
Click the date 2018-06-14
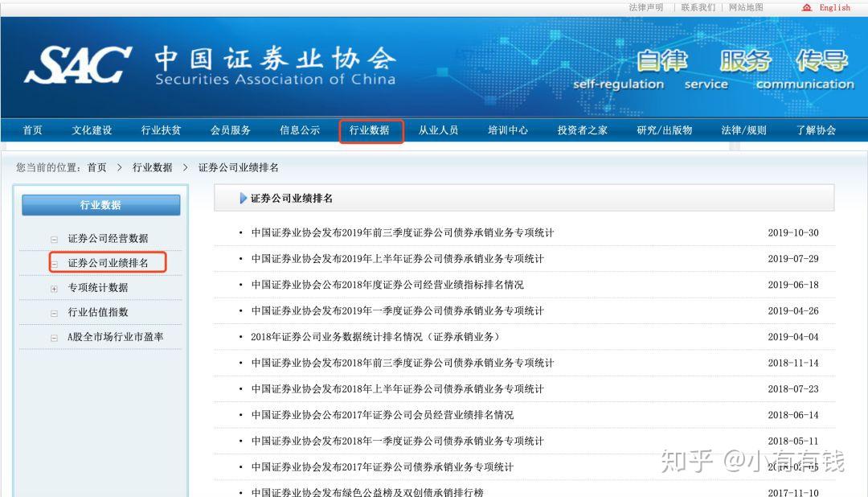pos(793,415)
